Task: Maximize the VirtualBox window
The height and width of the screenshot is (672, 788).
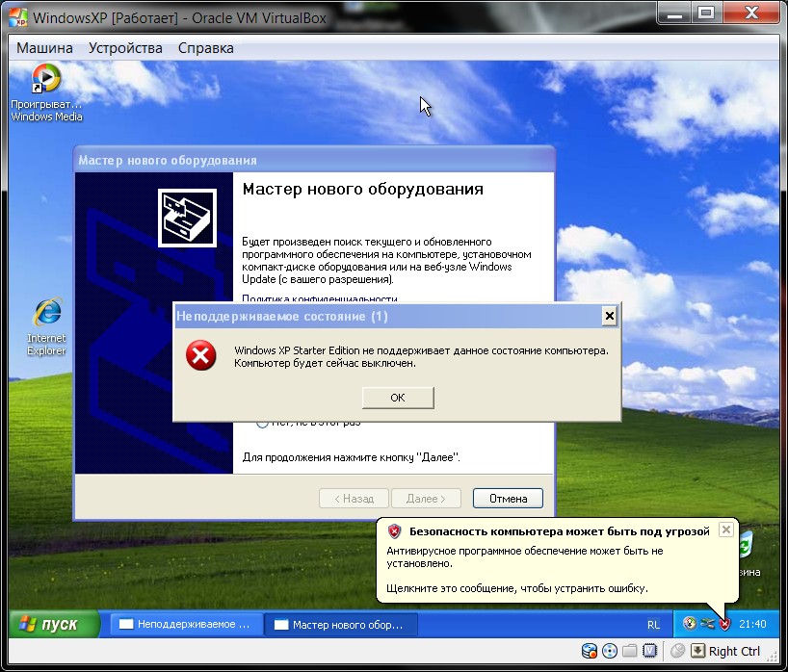Action: point(706,13)
